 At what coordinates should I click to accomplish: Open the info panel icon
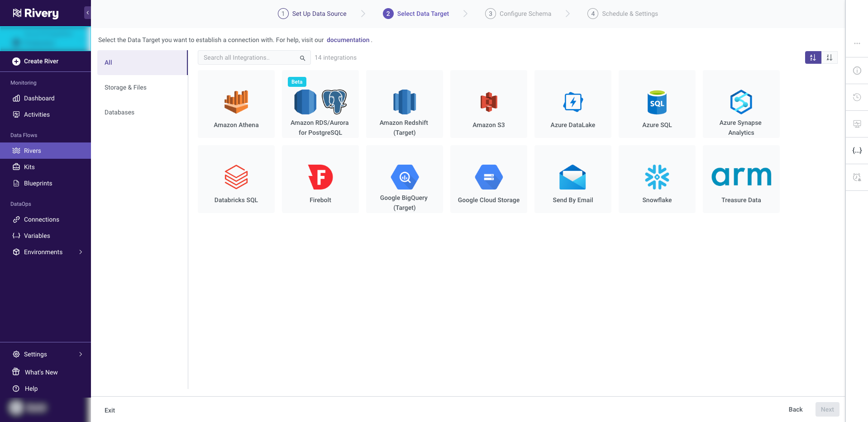857,71
